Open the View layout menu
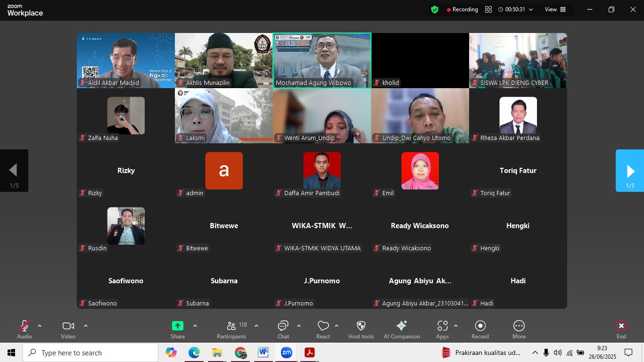 [555, 9]
